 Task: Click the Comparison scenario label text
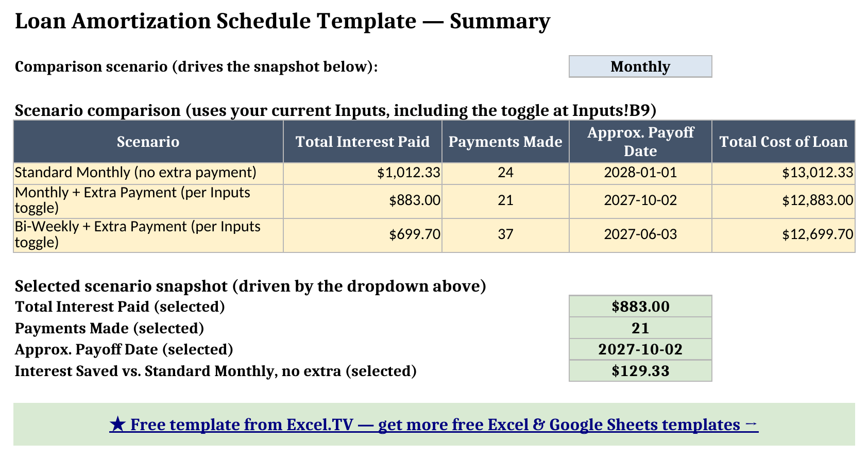tap(196, 67)
